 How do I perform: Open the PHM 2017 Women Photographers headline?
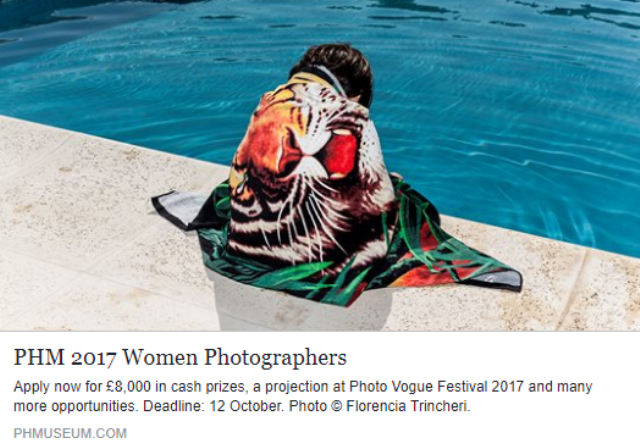point(180,358)
